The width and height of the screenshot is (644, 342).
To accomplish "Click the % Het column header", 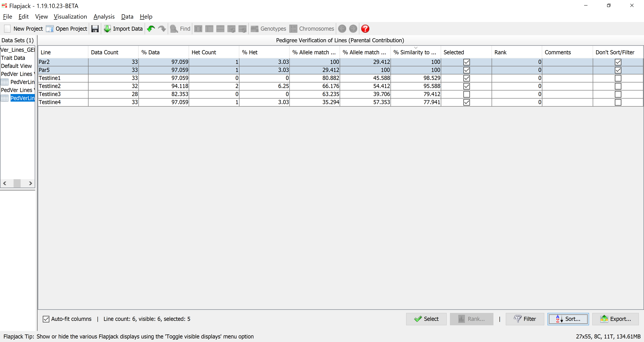I will (x=264, y=52).
